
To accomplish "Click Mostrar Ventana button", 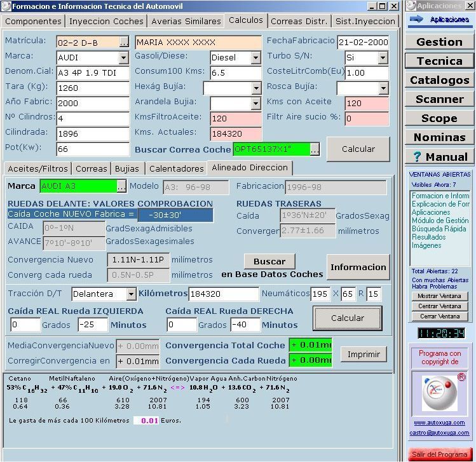I will [440, 296].
